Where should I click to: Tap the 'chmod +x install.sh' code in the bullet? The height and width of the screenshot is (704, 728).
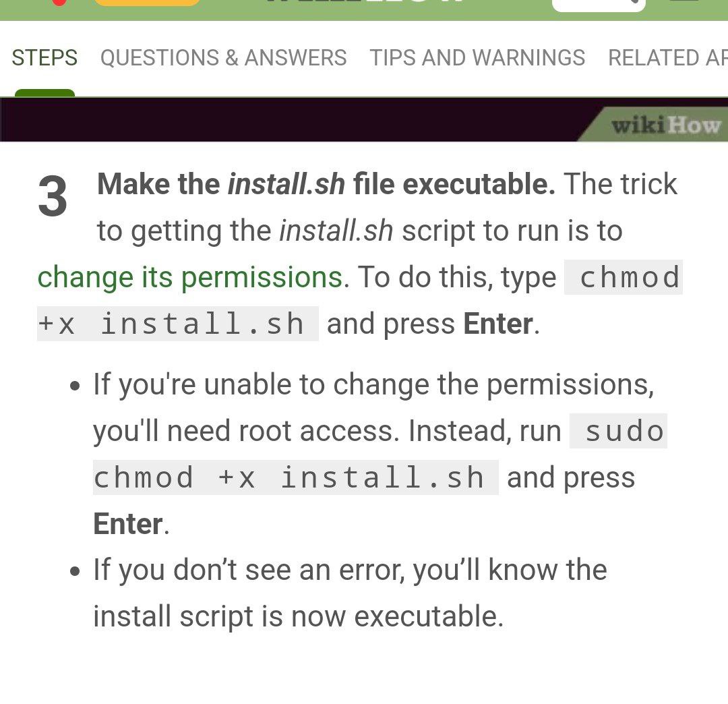(x=295, y=477)
